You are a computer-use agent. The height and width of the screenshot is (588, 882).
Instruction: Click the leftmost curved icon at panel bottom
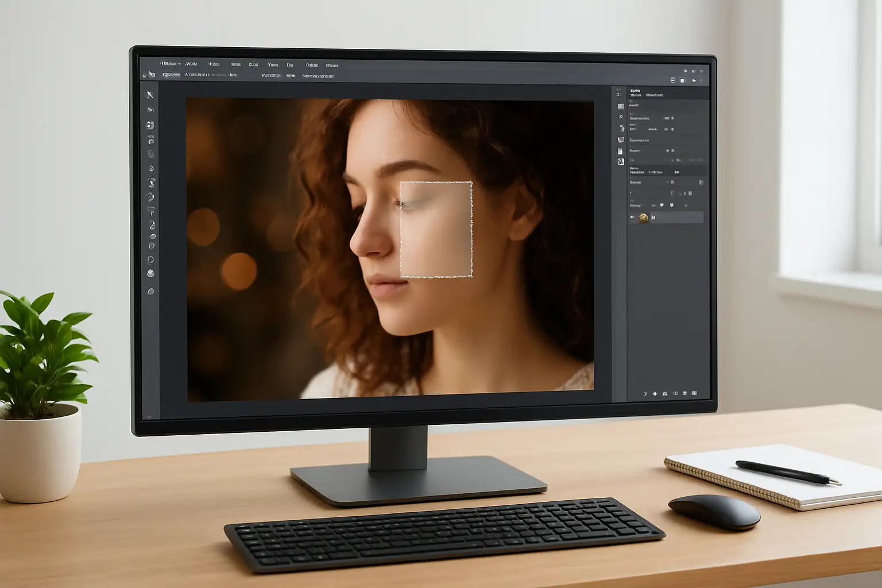(645, 394)
